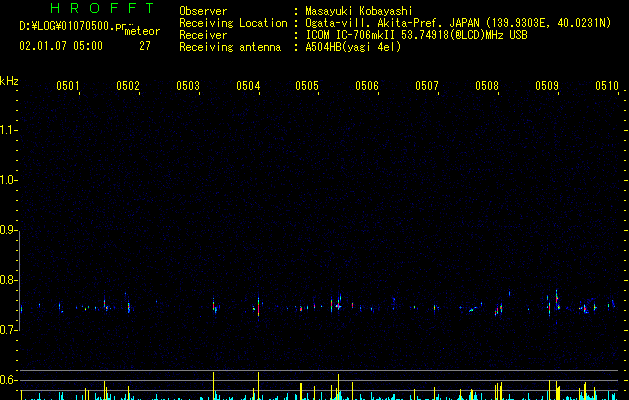Click the 0.9 frequency axis label
Image resolution: width=629 pixels, height=400 pixels.
tap(9, 230)
